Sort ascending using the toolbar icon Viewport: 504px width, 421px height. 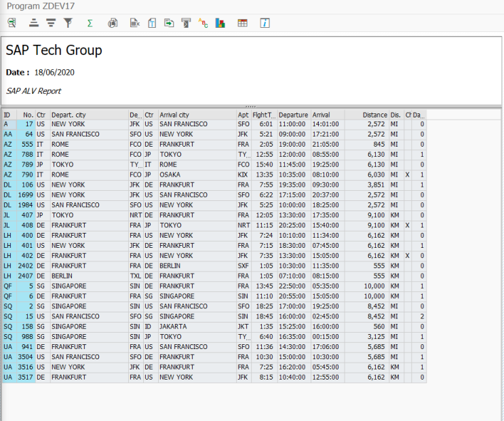[x=34, y=23]
